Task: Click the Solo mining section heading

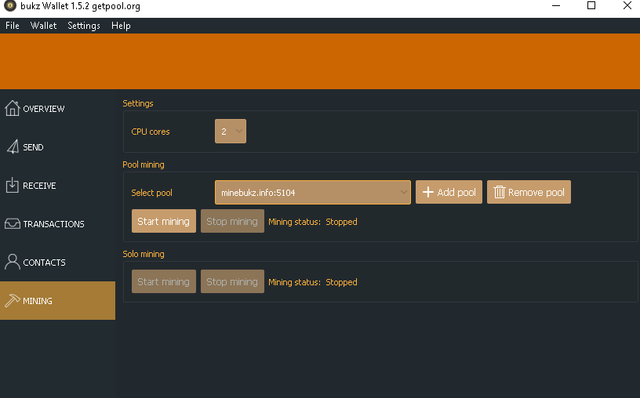Action: click(143, 254)
